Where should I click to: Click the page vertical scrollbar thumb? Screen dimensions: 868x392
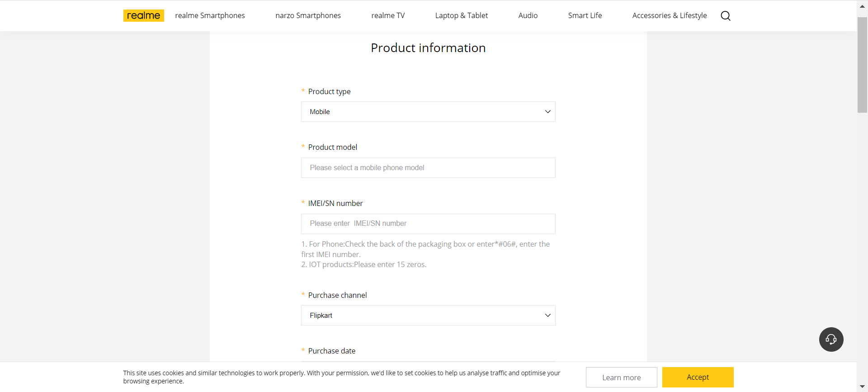click(862, 65)
